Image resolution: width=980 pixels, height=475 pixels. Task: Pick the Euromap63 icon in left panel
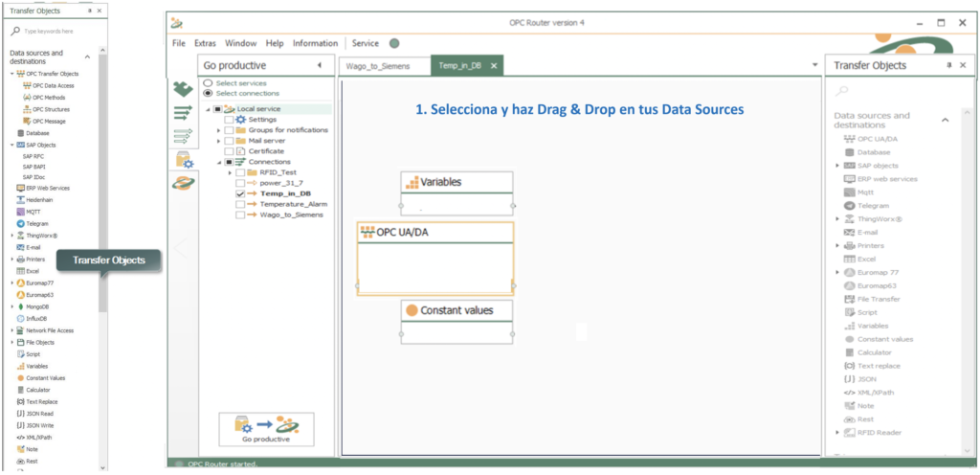coord(21,295)
